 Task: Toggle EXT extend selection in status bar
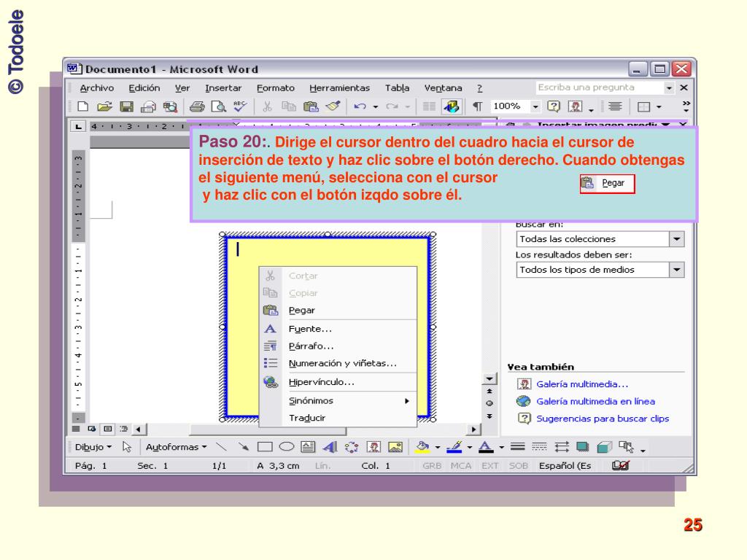[489, 466]
